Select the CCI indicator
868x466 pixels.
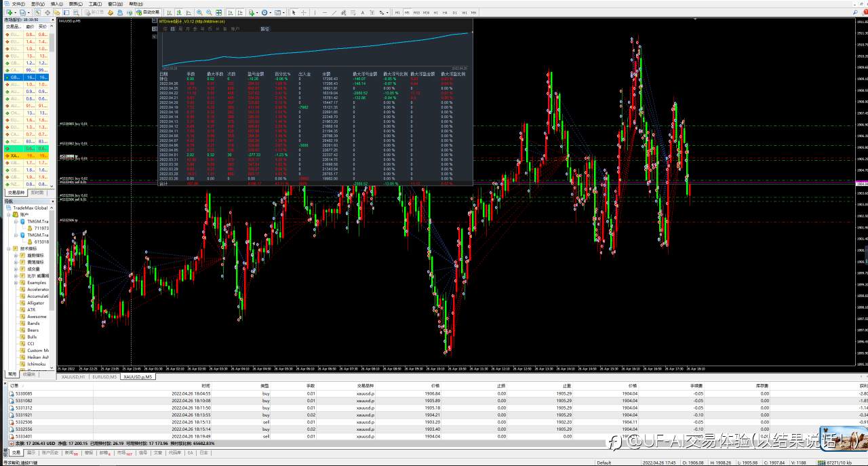(31, 343)
